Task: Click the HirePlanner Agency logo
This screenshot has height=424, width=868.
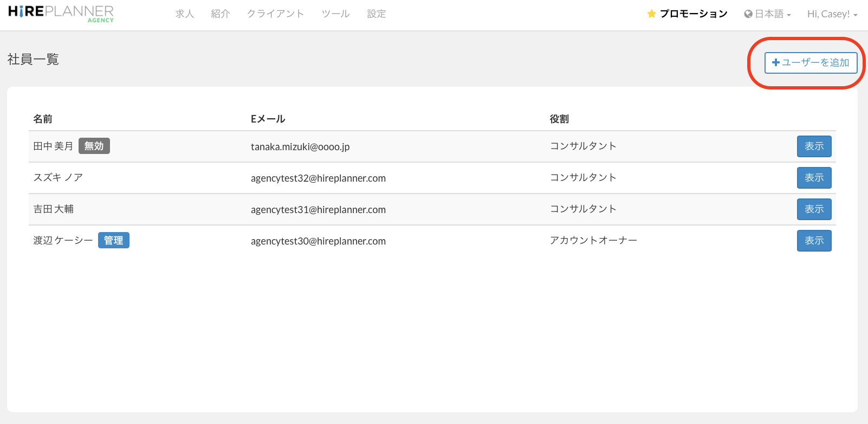Action: (x=61, y=14)
